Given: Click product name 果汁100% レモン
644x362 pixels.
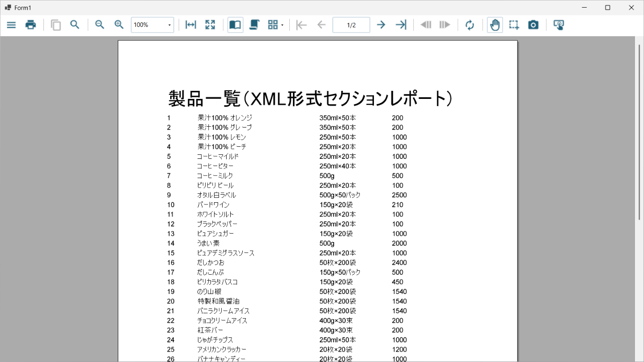Looking at the screenshot, I should point(222,137).
